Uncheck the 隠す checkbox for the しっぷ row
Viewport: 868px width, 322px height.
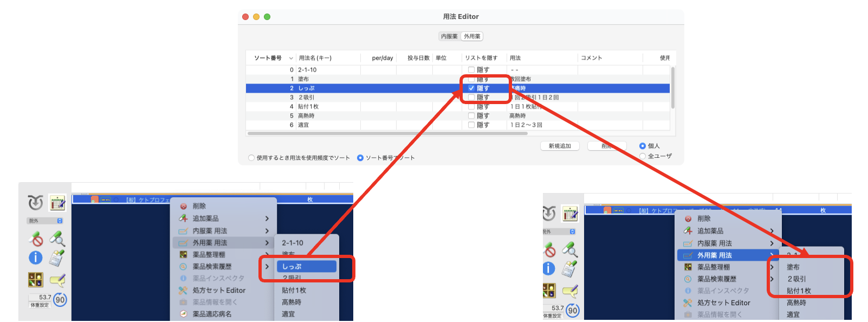471,88
